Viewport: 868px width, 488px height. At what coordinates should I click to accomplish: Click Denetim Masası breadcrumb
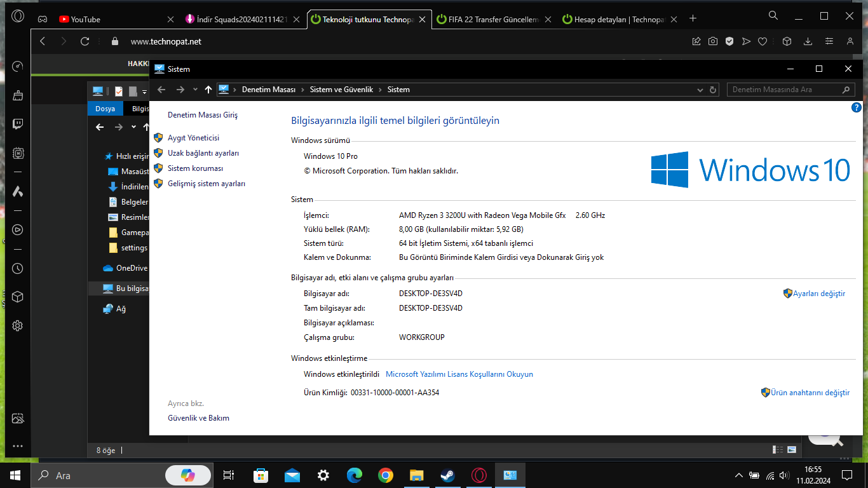point(269,90)
